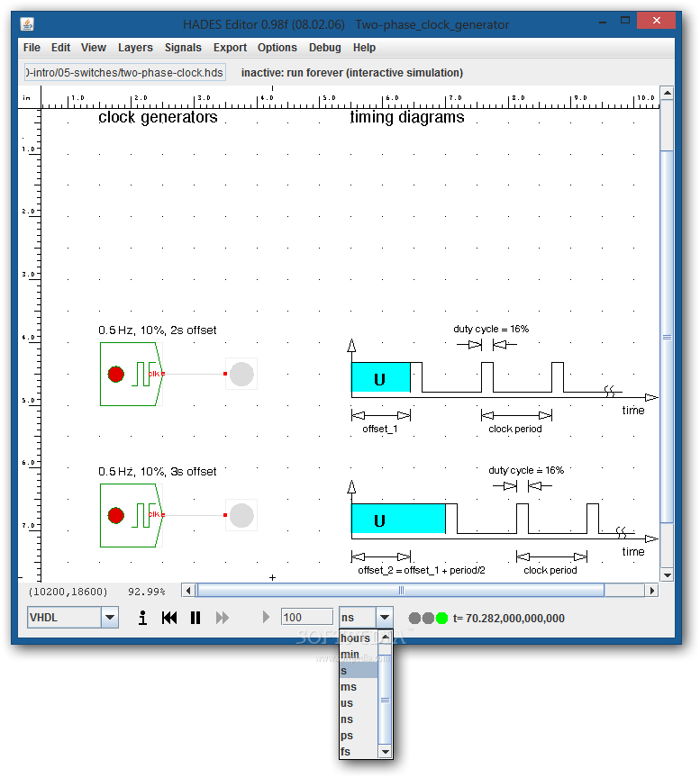The width and height of the screenshot is (700, 778).
Task: Click the 'offset_1' label
Action: (380, 429)
